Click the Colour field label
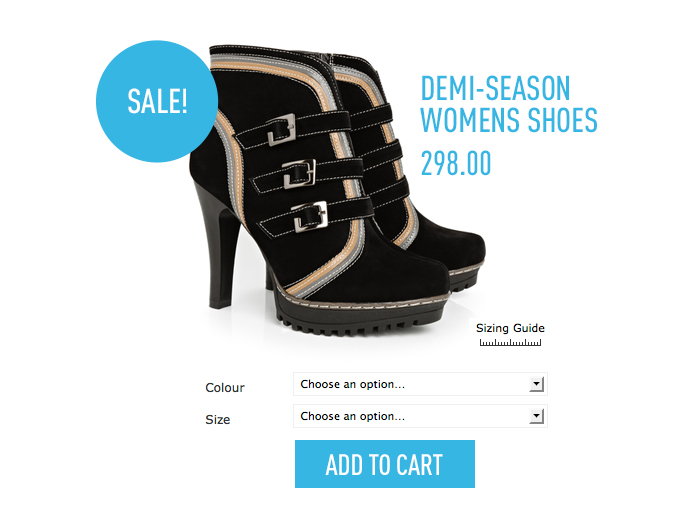700x520 pixels. point(225,387)
